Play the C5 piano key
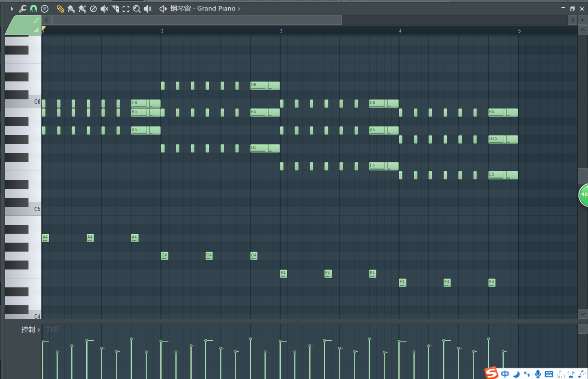The image size is (588, 379). pos(23,209)
